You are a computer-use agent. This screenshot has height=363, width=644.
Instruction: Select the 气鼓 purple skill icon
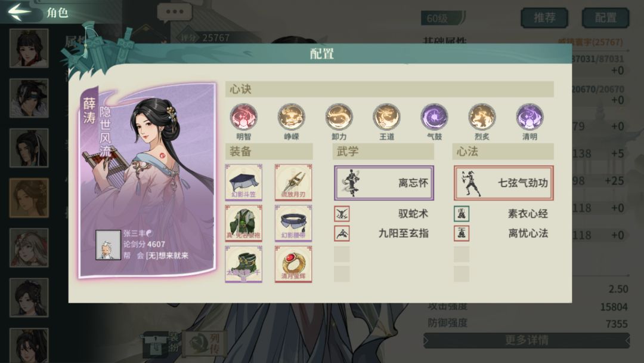(x=434, y=117)
